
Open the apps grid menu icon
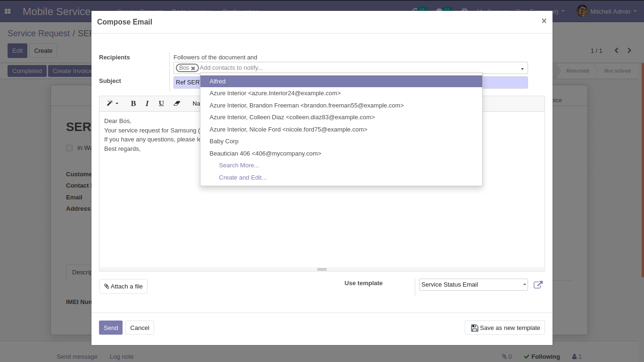8,11
